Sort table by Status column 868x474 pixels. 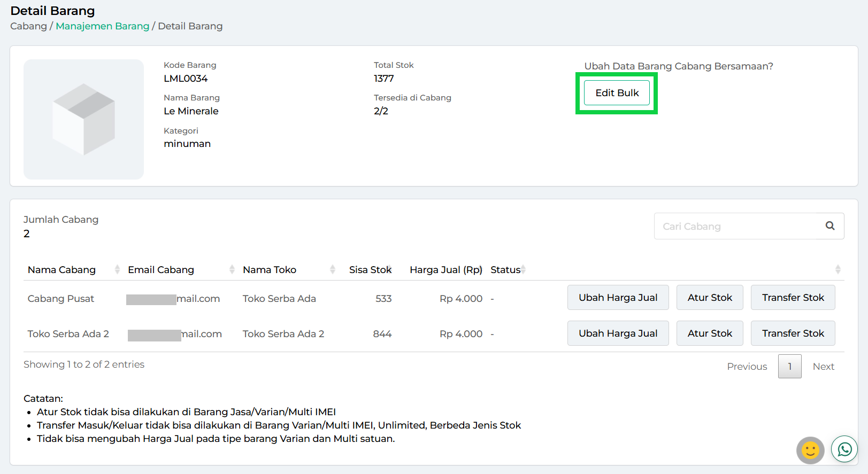[506, 270]
